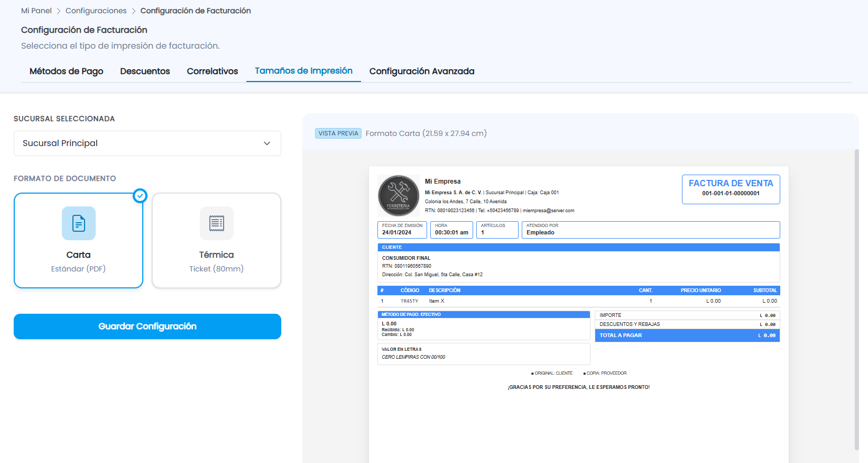The height and width of the screenshot is (463, 868).
Task: Select the Tamaños de Impresión tab
Action: (303, 71)
